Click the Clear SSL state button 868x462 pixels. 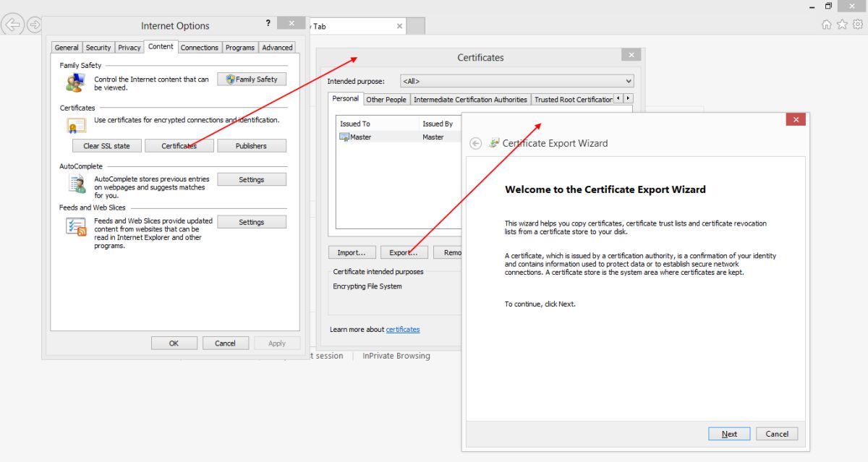pyautogui.click(x=106, y=145)
